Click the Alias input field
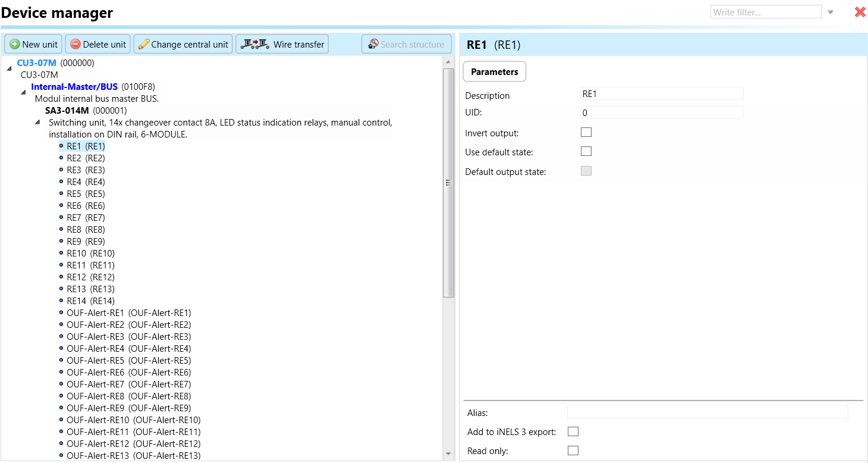The width and height of the screenshot is (868, 463). [707, 412]
